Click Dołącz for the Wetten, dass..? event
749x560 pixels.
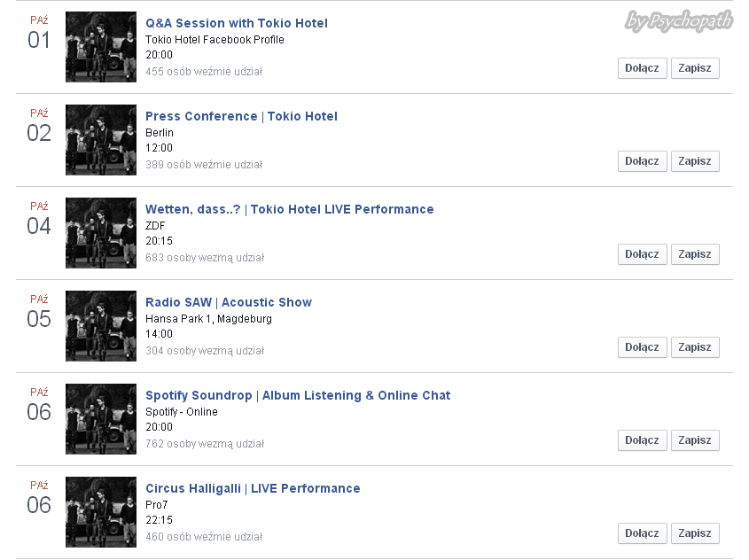[642, 254]
